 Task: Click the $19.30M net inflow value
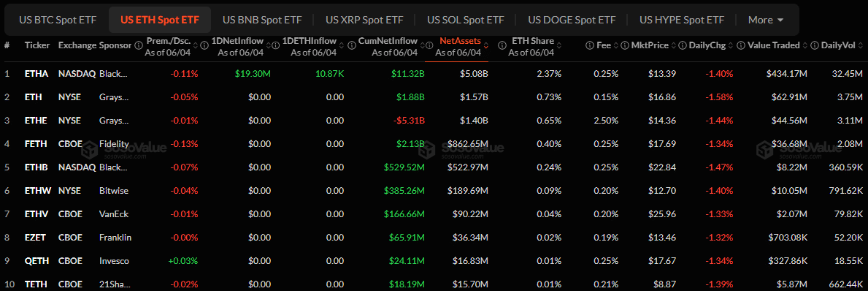(253, 73)
